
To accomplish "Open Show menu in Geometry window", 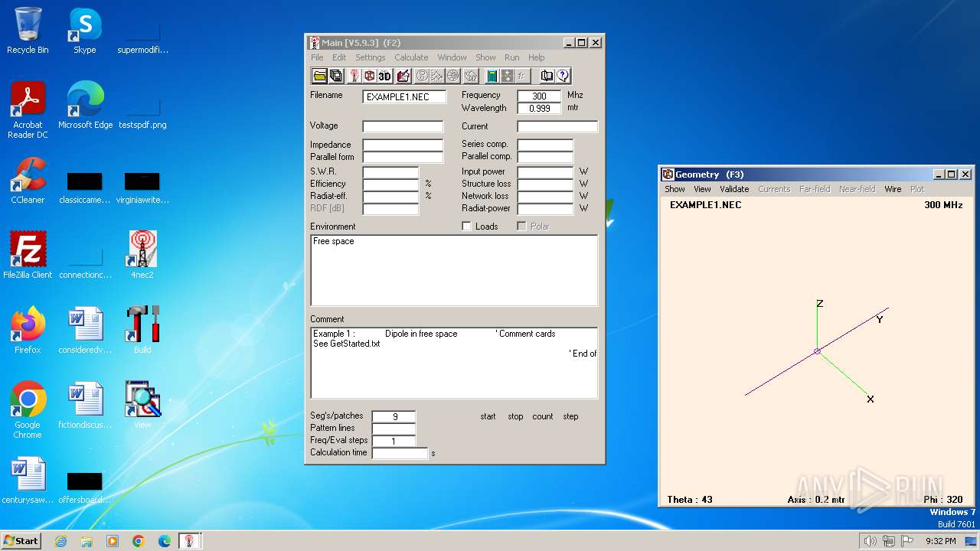I will coord(675,189).
